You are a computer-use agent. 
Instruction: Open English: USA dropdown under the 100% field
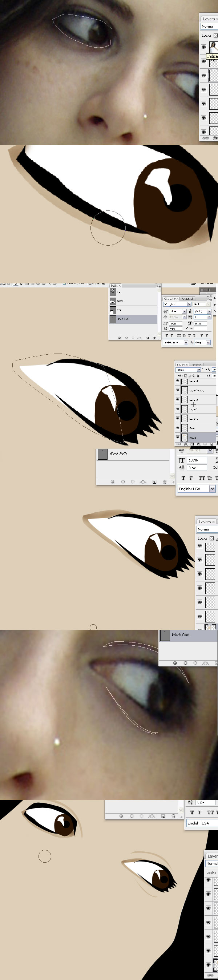pyautogui.click(x=212, y=488)
